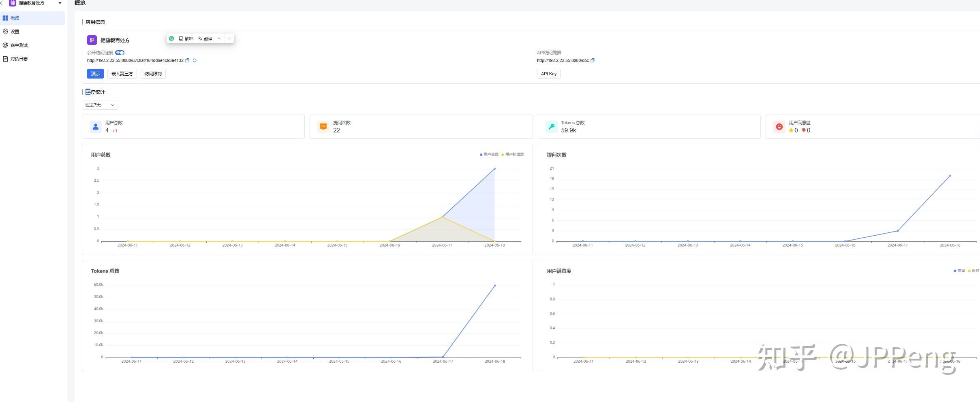Expand more options in floating popup

click(219, 38)
